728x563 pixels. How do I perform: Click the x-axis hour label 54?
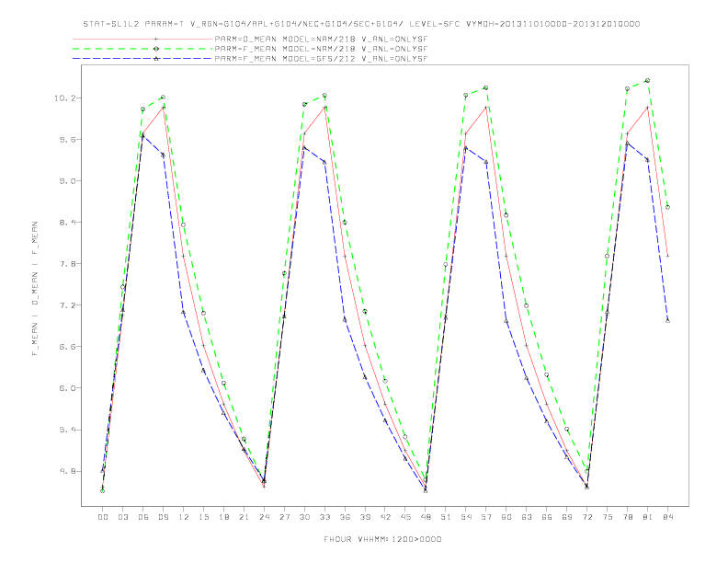coord(466,517)
